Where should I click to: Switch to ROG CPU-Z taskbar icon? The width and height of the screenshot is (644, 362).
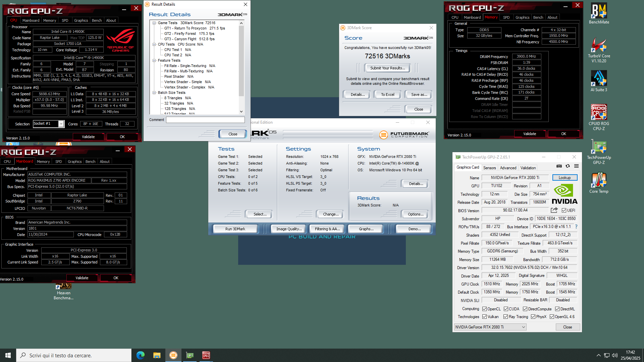(206, 355)
